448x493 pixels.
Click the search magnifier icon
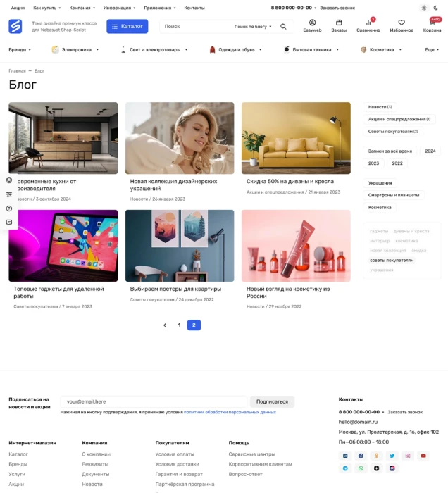[283, 27]
